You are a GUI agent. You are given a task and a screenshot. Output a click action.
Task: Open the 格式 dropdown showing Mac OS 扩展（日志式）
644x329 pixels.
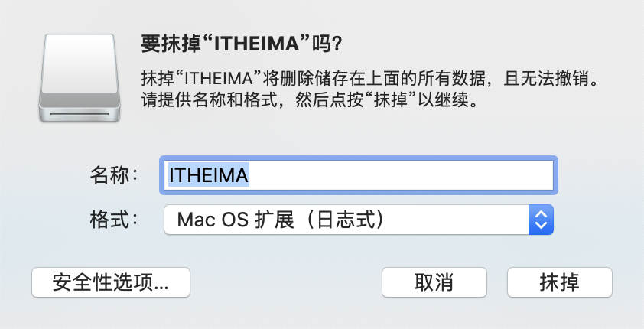point(359,220)
